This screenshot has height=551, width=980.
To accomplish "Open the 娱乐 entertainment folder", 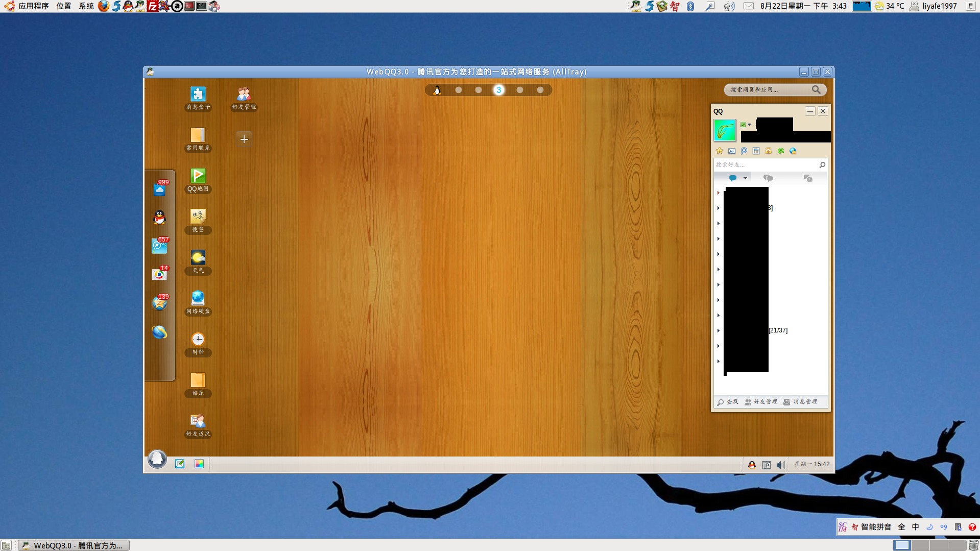I will 198,384.
